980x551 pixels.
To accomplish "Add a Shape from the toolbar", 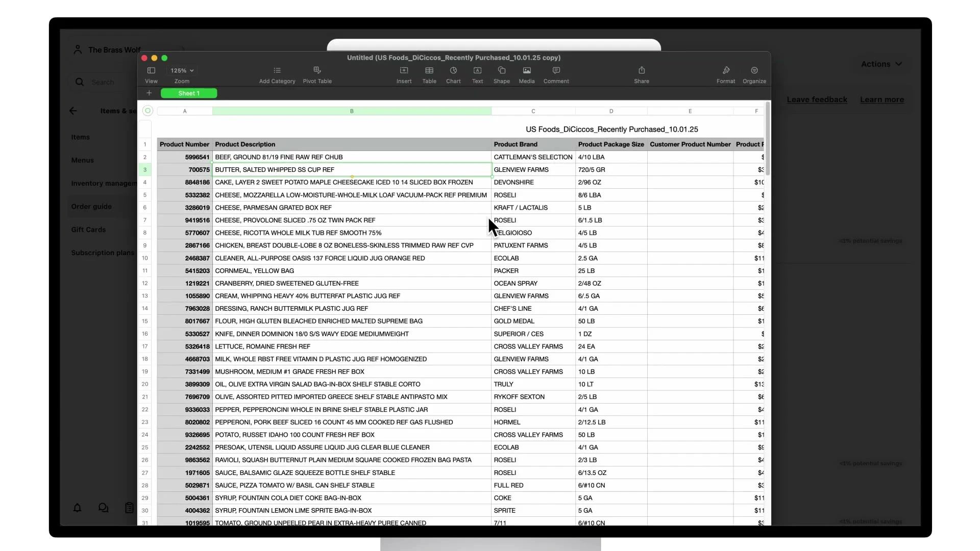I will (x=501, y=71).
